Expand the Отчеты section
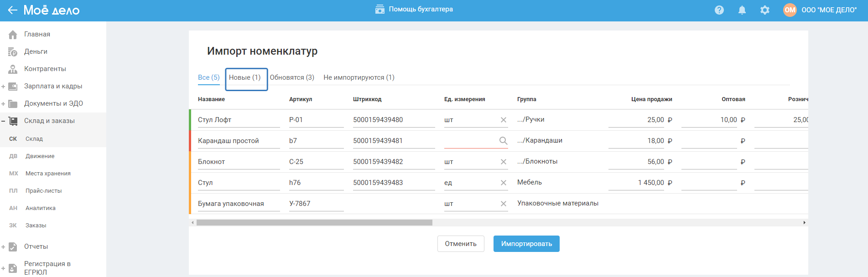 pyautogui.click(x=3, y=247)
